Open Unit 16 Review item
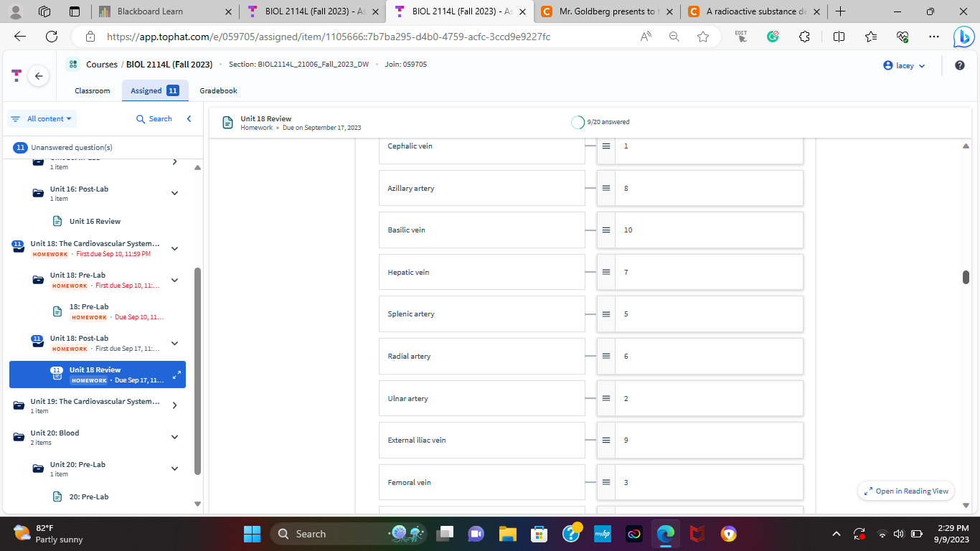The width and height of the screenshot is (980, 551). click(95, 221)
